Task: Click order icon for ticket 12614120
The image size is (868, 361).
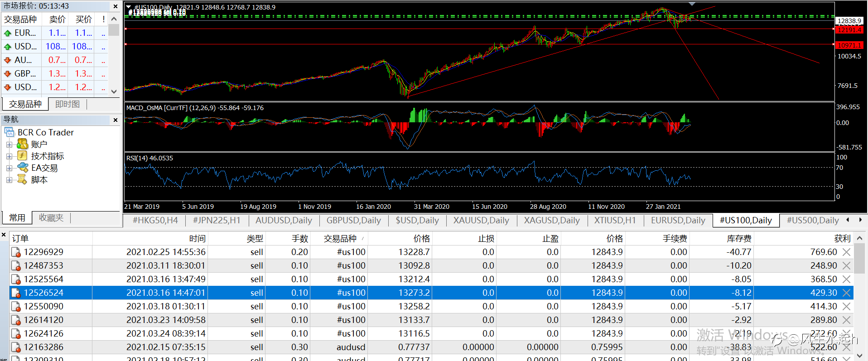Action: click(x=16, y=320)
